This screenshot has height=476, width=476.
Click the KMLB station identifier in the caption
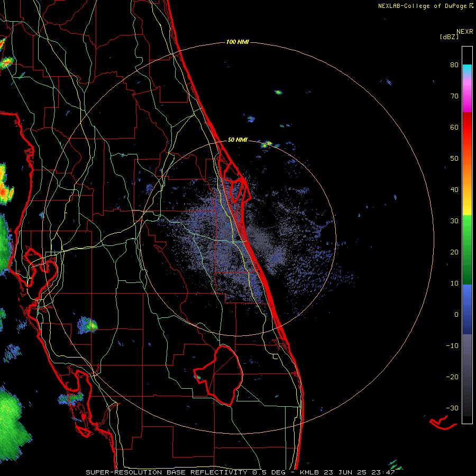pyautogui.click(x=310, y=472)
